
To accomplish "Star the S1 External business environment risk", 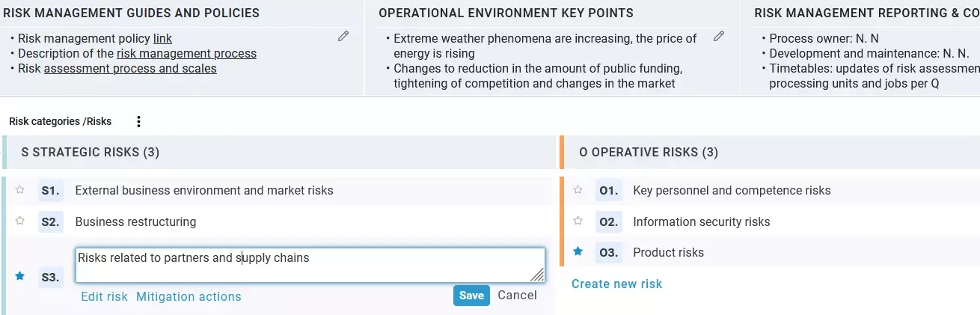I will (20, 190).
